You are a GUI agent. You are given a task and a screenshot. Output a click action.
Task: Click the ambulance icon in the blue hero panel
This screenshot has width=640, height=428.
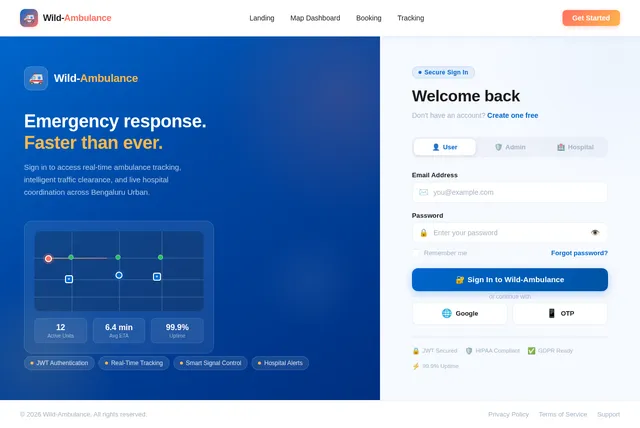point(36,78)
